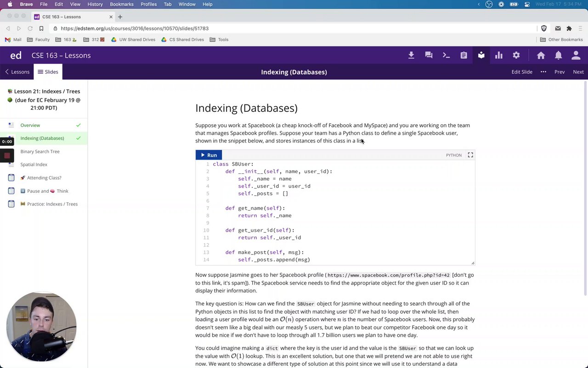Bookmark this page icon

coord(41,29)
